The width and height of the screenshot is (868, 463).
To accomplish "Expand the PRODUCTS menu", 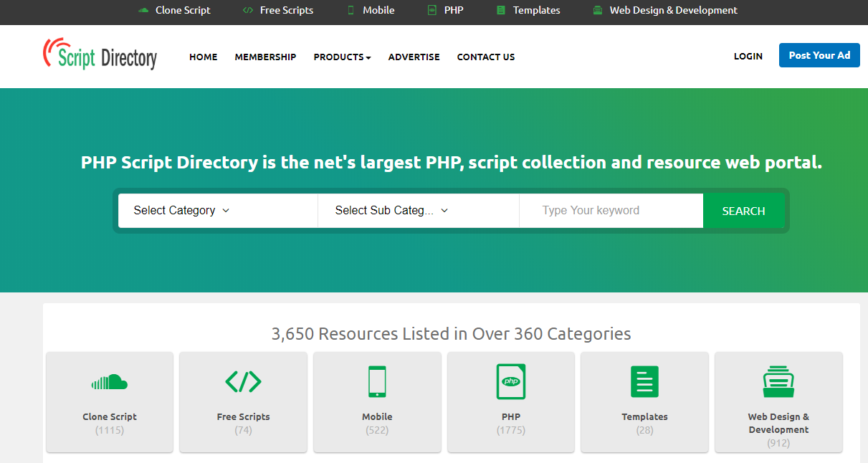I will (x=342, y=57).
